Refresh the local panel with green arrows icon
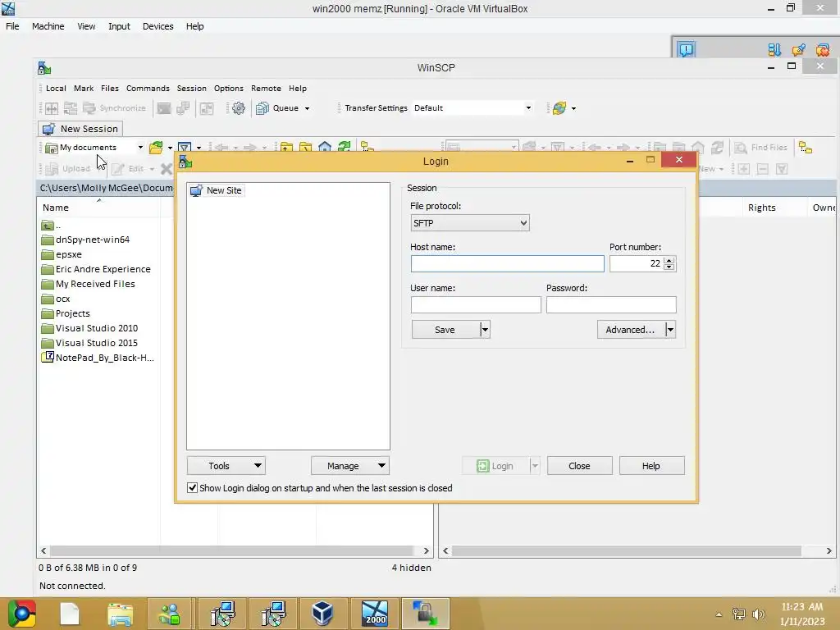The width and height of the screenshot is (840, 630). point(344,147)
